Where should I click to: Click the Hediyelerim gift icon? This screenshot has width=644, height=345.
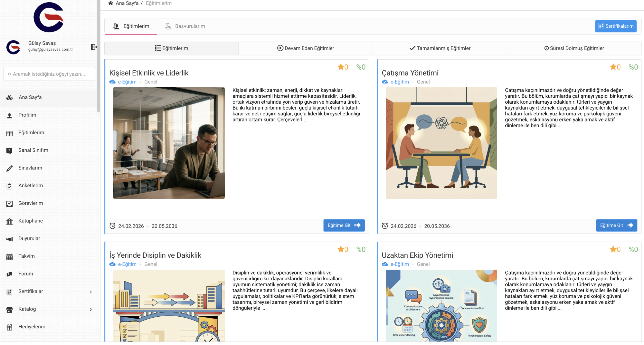click(x=10, y=327)
